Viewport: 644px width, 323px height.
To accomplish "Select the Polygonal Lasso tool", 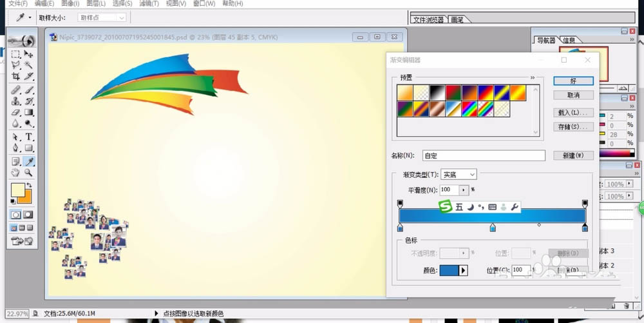I will click(x=15, y=65).
